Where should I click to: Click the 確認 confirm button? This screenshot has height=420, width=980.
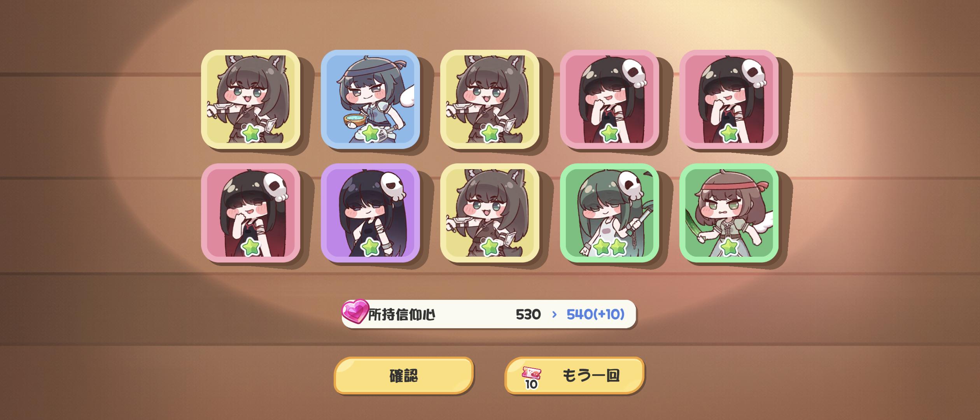[x=404, y=376]
